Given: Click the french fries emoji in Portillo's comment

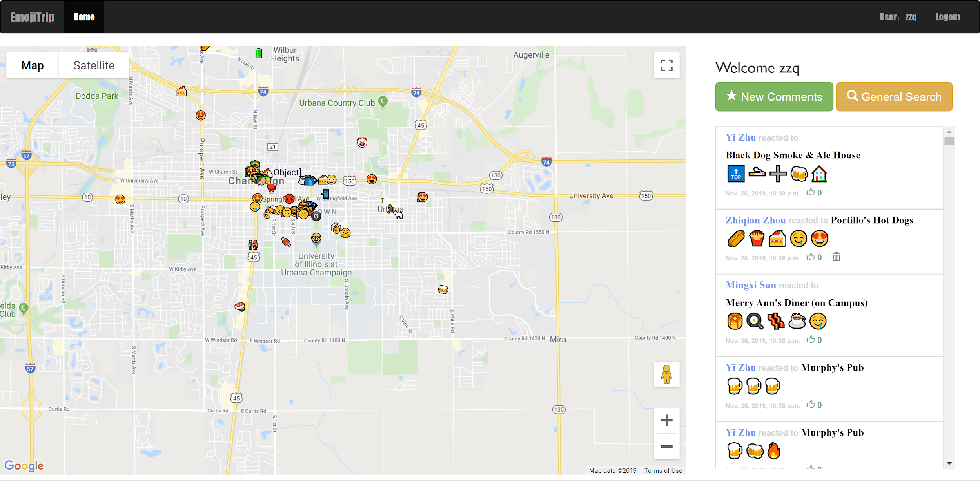Looking at the screenshot, I should [x=757, y=239].
